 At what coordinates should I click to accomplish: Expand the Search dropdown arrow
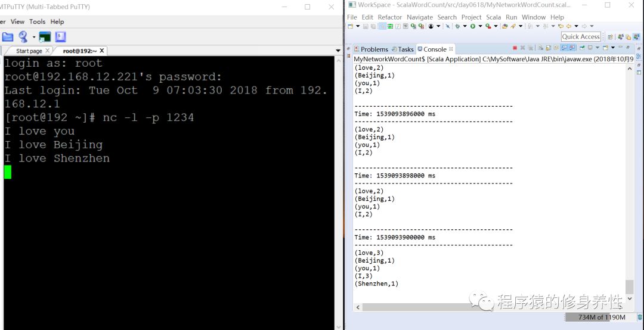click(521, 26)
